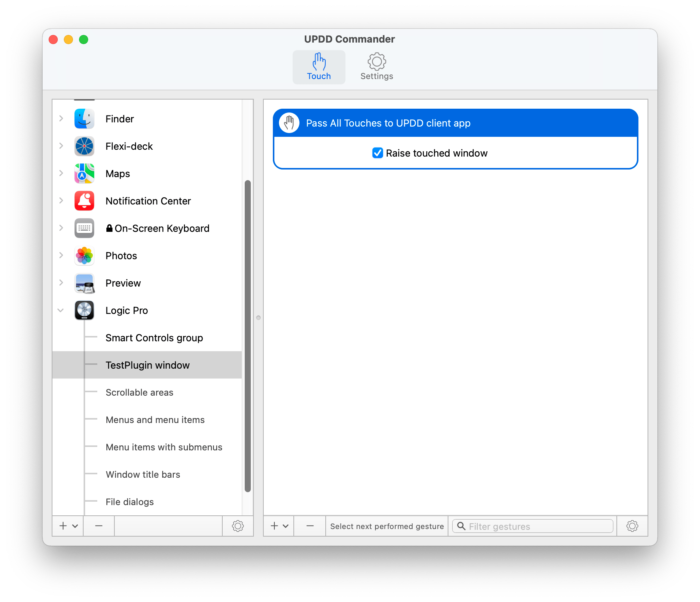The height and width of the screenshot is (602, 700).
Task: Select the Logic Pro app icon
Action: 84,310
